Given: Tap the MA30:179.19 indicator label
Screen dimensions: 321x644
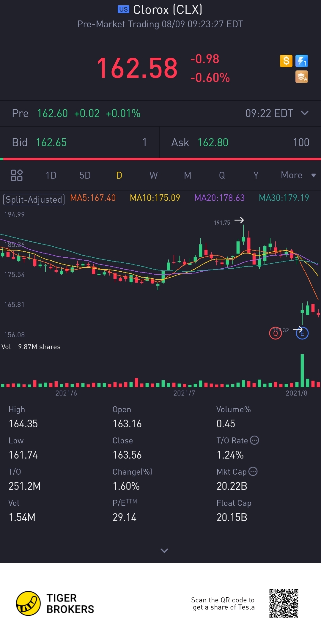Looking at the screenshot, I should (284, 198).
